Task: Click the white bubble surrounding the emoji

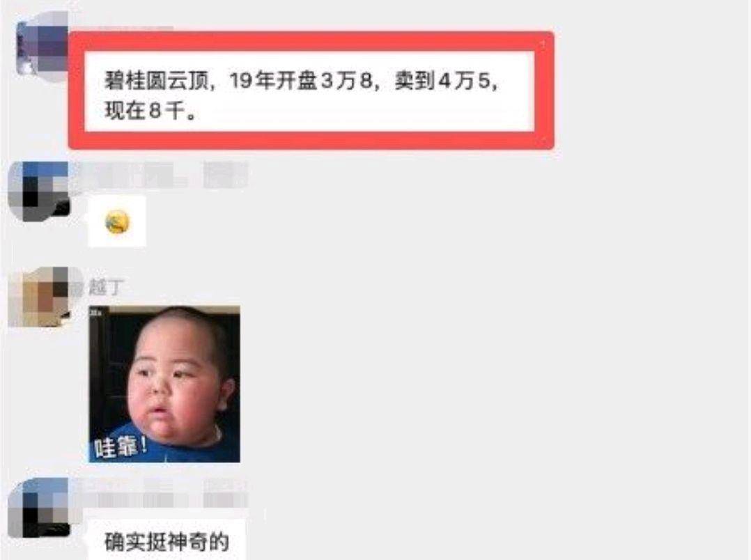Action: click(117, 221)
